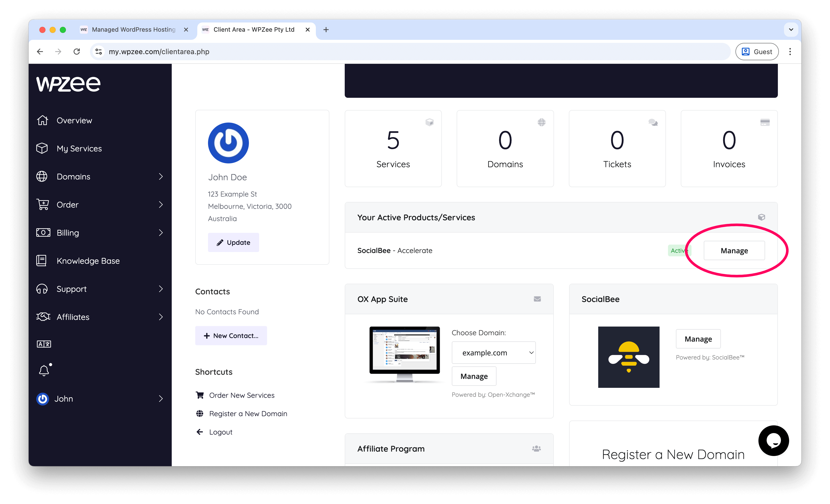830x504 pixels.
Task: Click cube icon in Active Products header
Action: pos(762,217)
